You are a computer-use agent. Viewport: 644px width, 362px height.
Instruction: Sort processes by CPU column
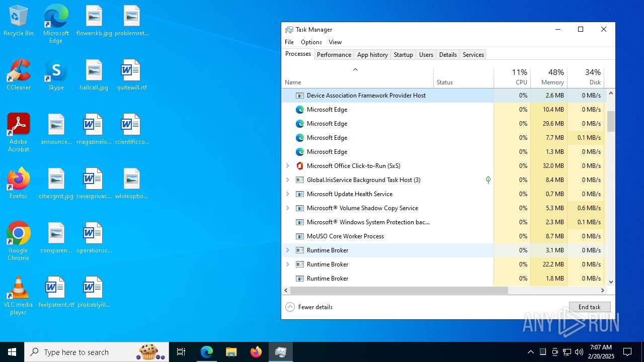(x=512, y=77)
